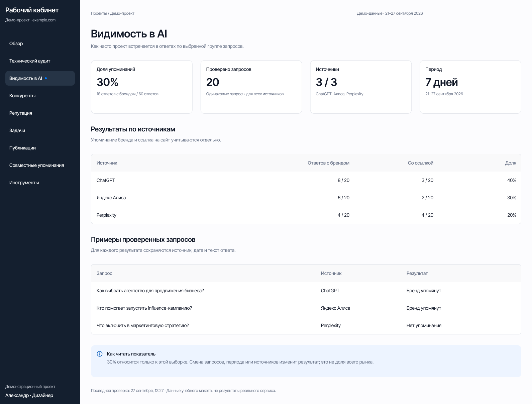Select the Perplexity row in results table
The height and width of the screenshot is (404, 532).
306,215
